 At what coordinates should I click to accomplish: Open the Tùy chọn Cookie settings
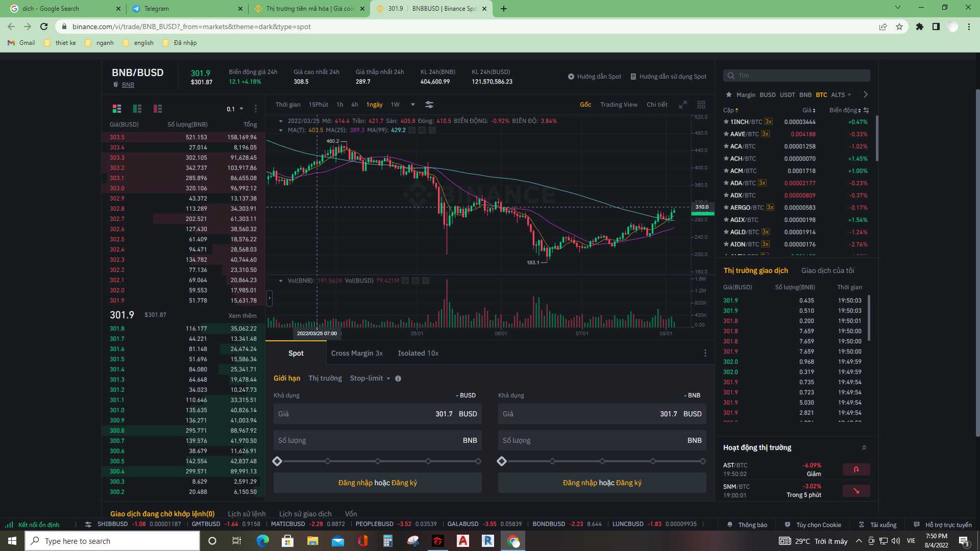813,524
